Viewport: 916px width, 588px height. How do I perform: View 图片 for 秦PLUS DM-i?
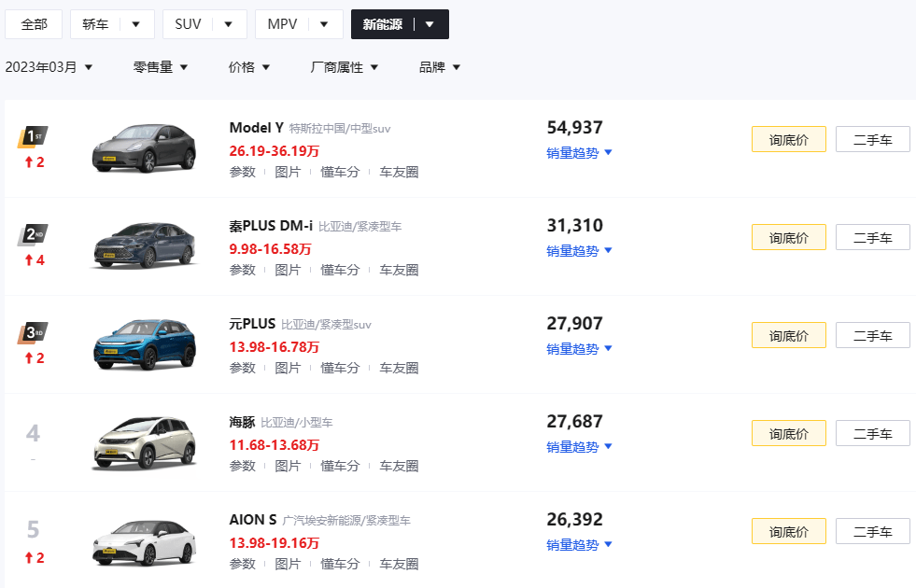point(288,271)
